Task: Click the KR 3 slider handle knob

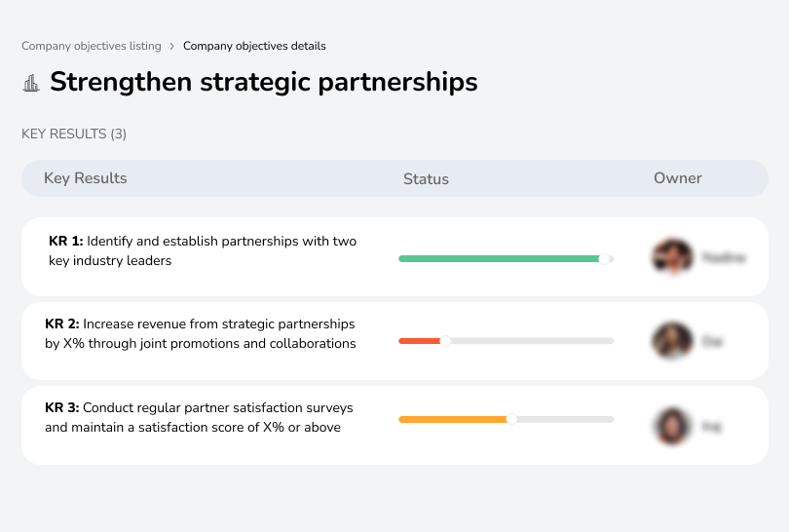Action: 511,419
